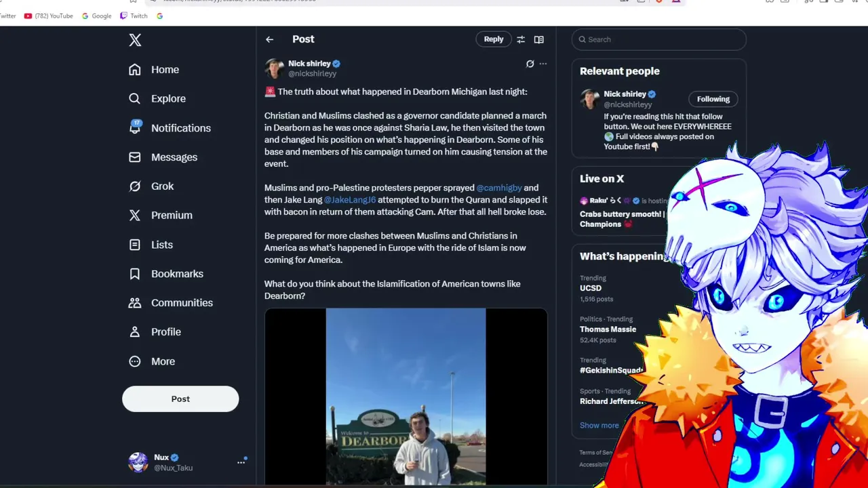Click the Home house icon
868x488 pixels.
pyautogui.click(x=135, y=70)
